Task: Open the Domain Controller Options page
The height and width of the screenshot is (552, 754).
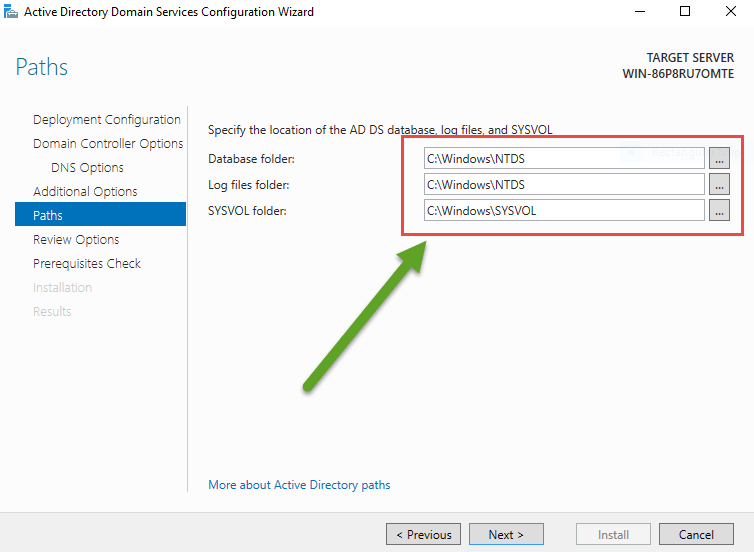Action: pyautogui.click(x=108, y=144)
